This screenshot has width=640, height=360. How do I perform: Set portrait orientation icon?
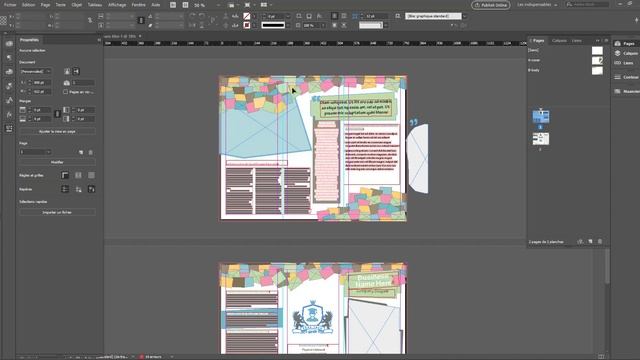67,71
